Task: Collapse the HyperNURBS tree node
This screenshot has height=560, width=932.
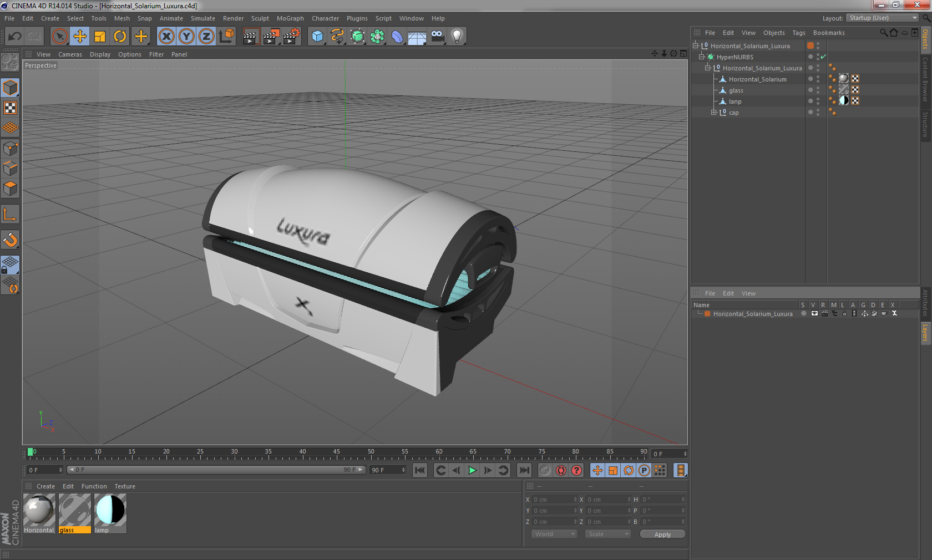Action: tap(701, 57)
